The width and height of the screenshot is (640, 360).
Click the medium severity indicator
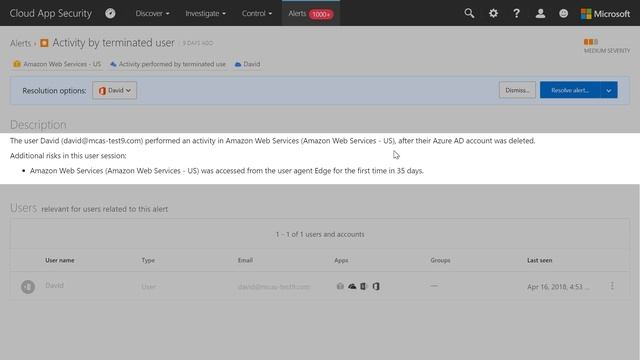tap(607, 46)
